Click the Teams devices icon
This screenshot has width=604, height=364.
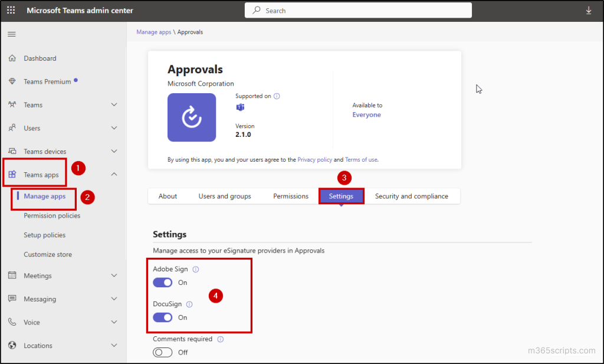pos(12,151)
